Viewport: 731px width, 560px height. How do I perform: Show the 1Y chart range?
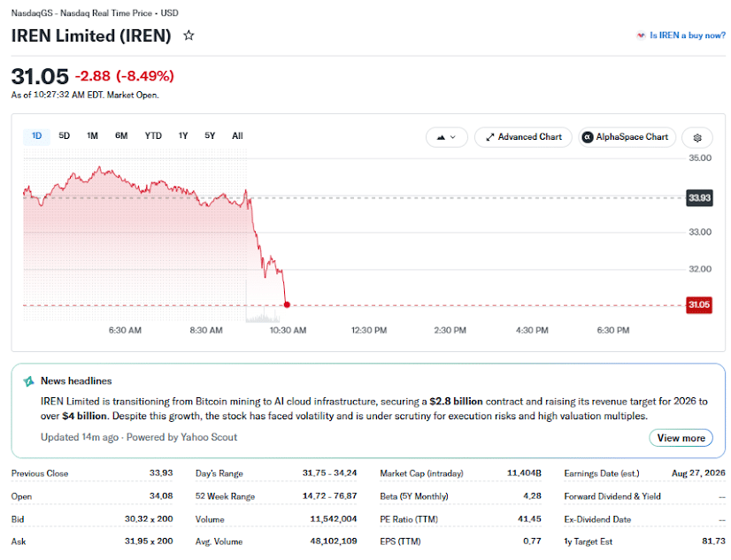tap(182, 136)
